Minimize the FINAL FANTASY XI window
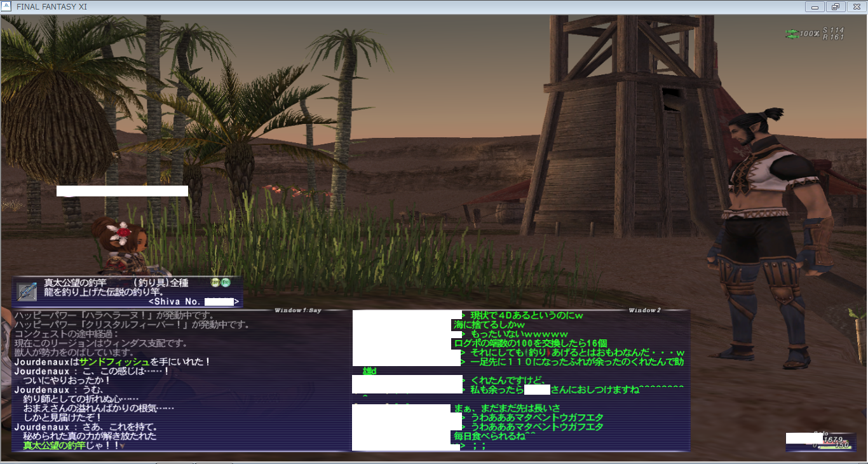Image resolution: width=868 pixels, height=464 pixels. click(x=815, y=7)
